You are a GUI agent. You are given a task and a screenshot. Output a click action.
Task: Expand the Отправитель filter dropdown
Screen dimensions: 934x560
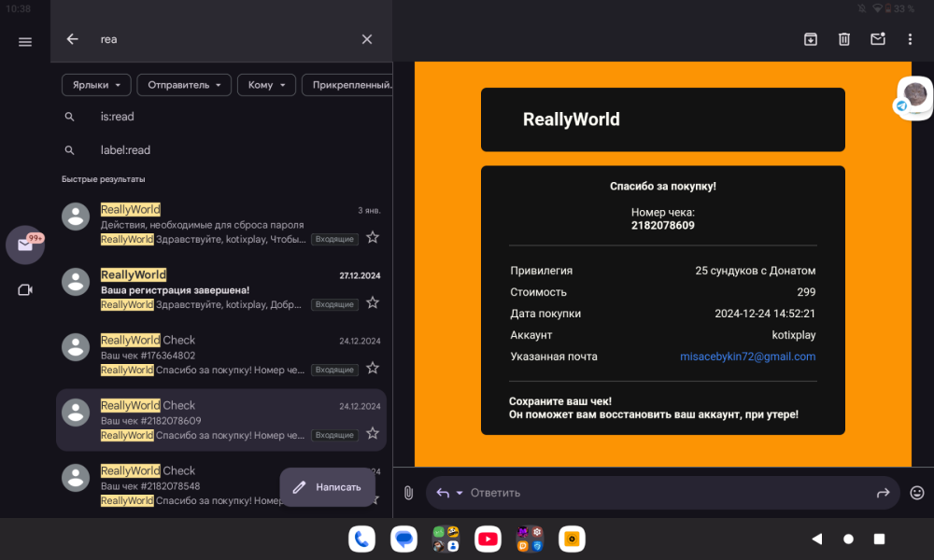coord(184,85)
